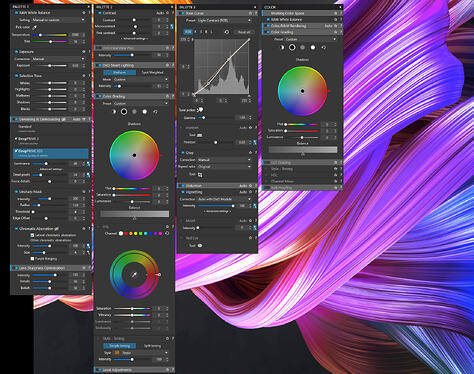Select the global white HSL channel dot
This screenshot has width=474, height=374.
coord(121,233)
